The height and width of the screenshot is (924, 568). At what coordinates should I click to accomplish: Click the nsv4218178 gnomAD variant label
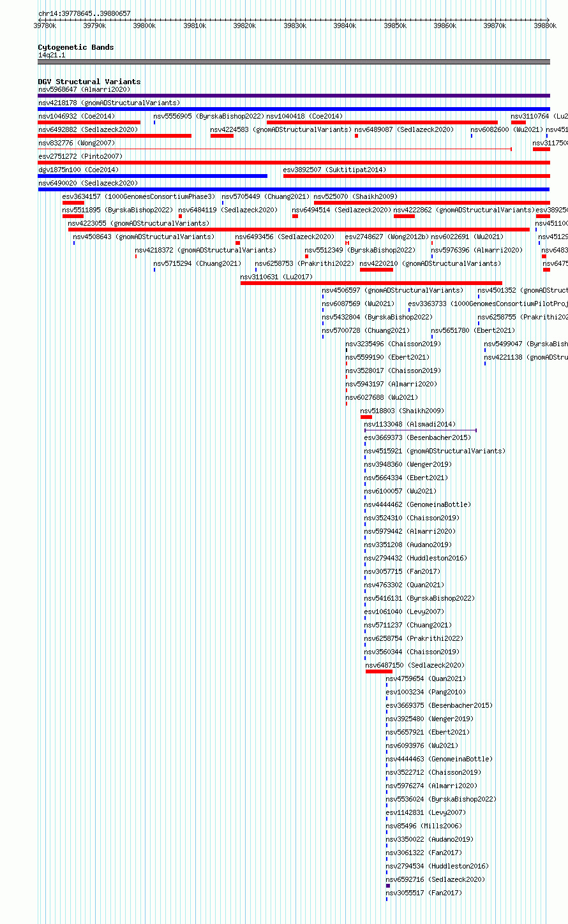click(x=109, y=103)
